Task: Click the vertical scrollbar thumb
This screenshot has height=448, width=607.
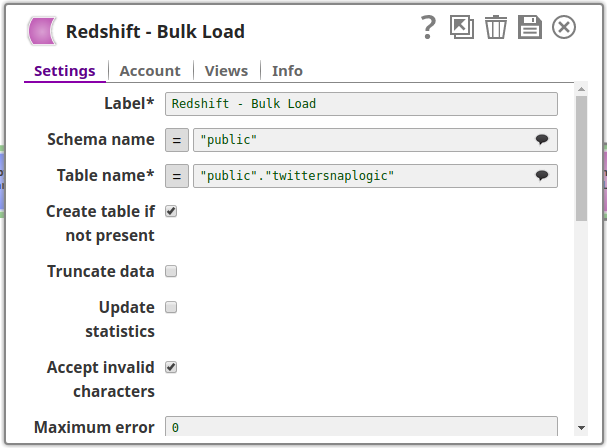Action: [581, 158]
